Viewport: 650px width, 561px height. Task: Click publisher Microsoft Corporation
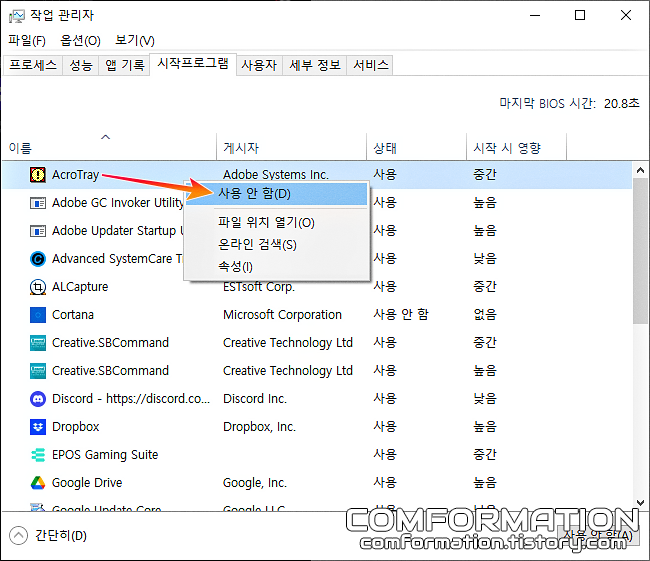coord(282,315)
